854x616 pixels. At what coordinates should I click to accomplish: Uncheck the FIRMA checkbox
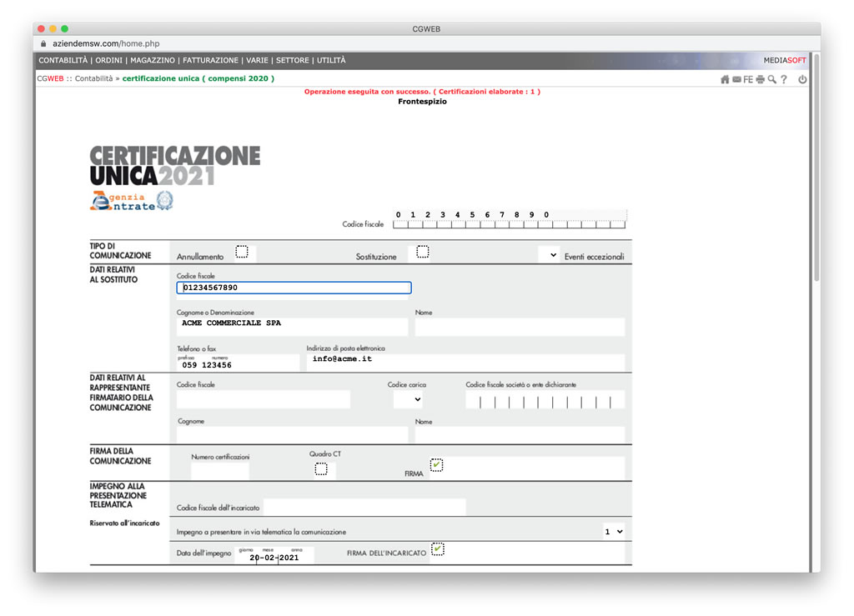pos(437,465)
